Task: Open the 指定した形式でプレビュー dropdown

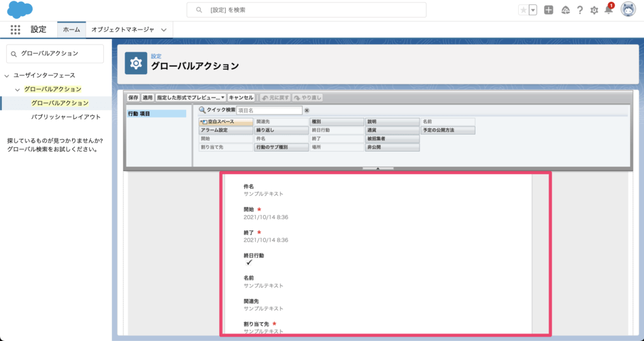Action: click(x=191, y=98)
